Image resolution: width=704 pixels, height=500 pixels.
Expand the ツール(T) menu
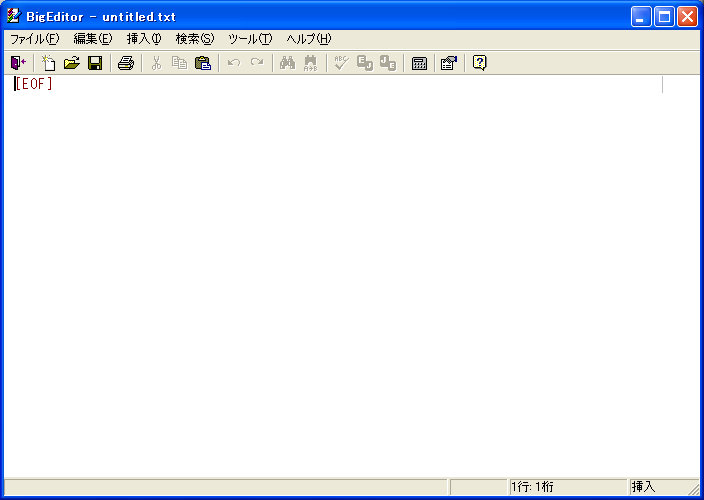249,39
